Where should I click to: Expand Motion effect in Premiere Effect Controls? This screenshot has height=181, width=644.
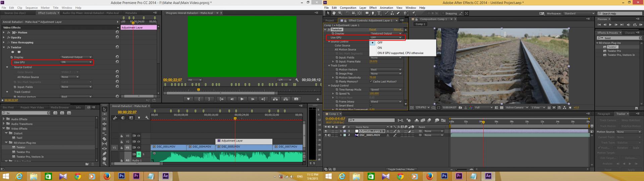4,32
